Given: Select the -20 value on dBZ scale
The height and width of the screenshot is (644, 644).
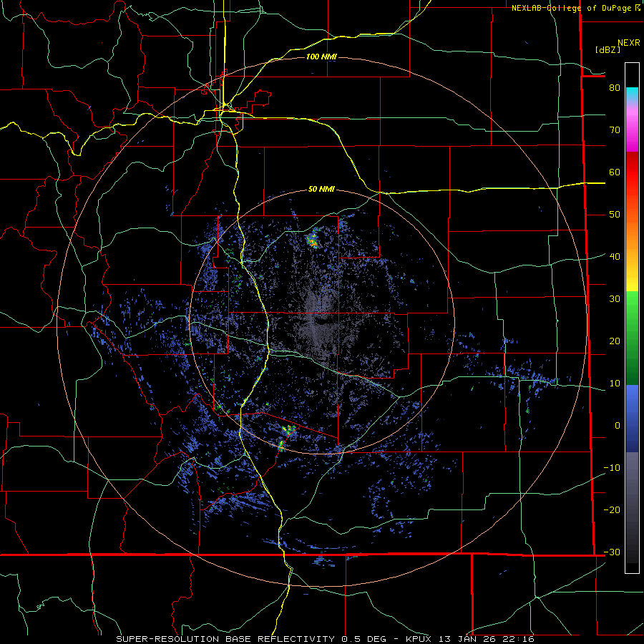Looking at the screenshot, I should tap(612, 509).
